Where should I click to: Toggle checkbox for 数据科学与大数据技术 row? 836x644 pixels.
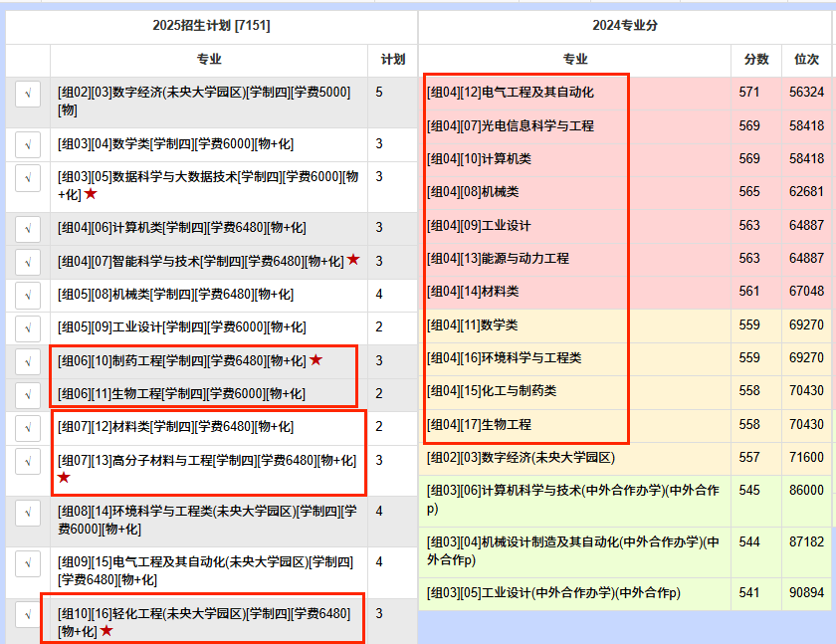click(28, 177)
